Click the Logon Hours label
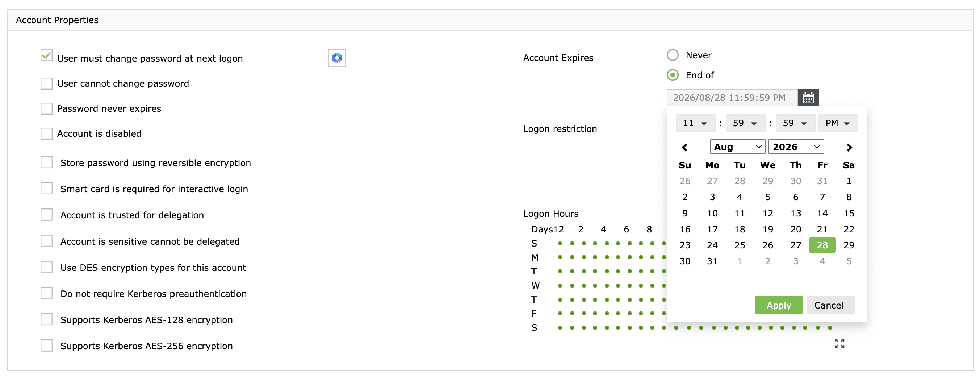Viewport: 980px width, 380px height. [551, 214]
